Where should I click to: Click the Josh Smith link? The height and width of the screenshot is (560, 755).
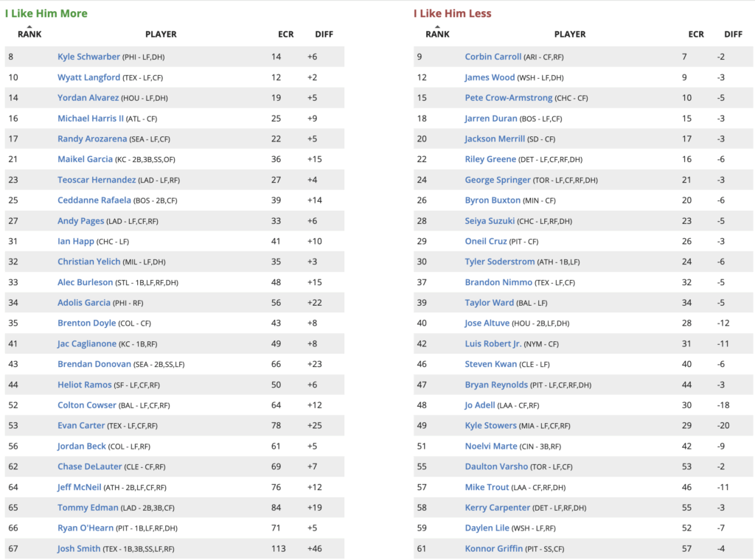coord(78,548)
